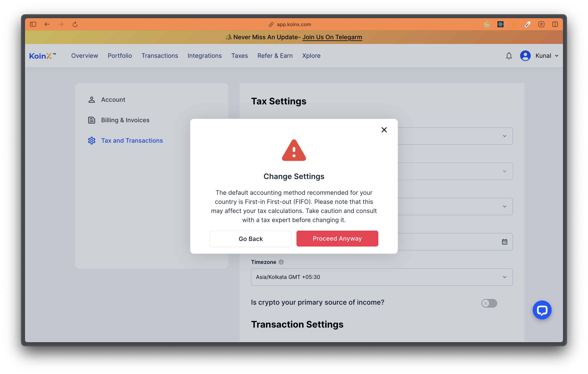
Task: Click the calendar date picker icon
Action: 504,242
